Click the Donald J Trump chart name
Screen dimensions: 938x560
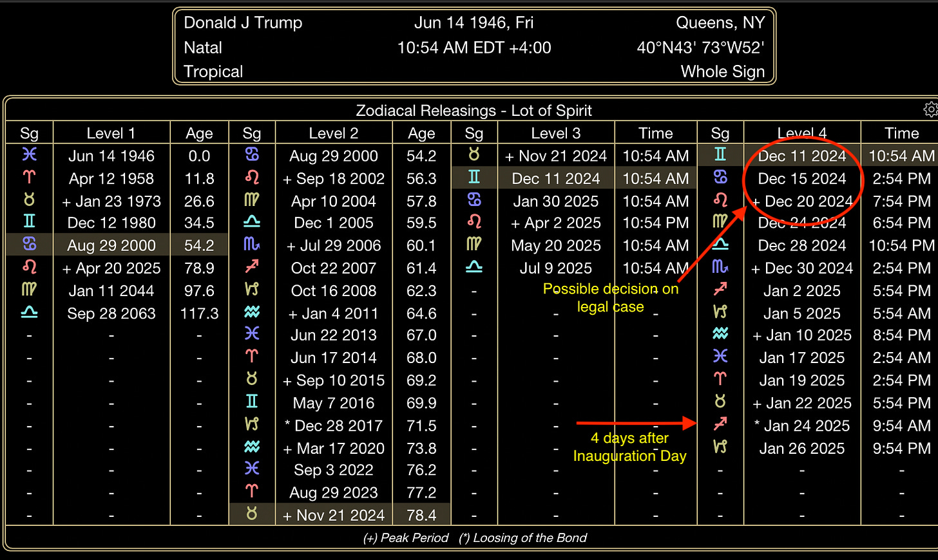pyautogui.click(x=243, y=23)
